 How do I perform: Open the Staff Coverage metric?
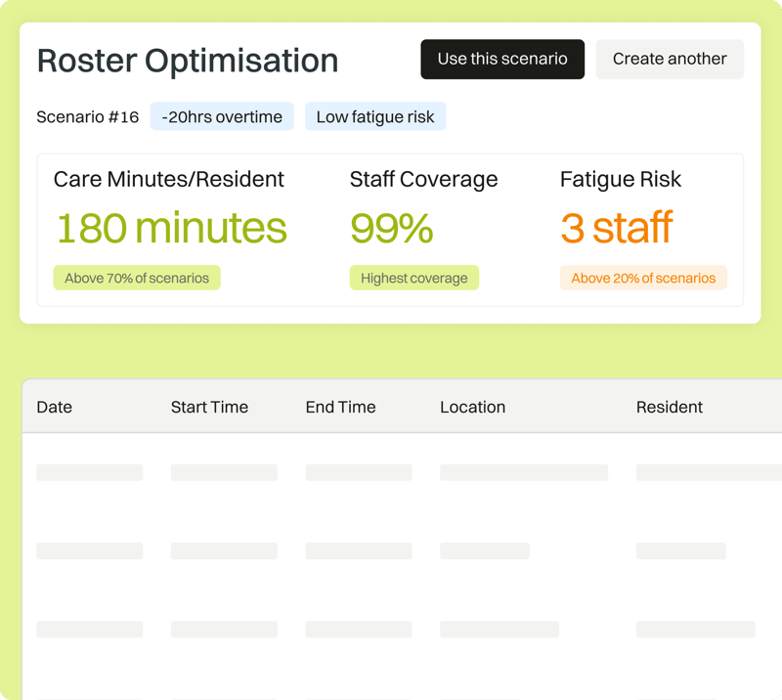[x=423, y=179]
